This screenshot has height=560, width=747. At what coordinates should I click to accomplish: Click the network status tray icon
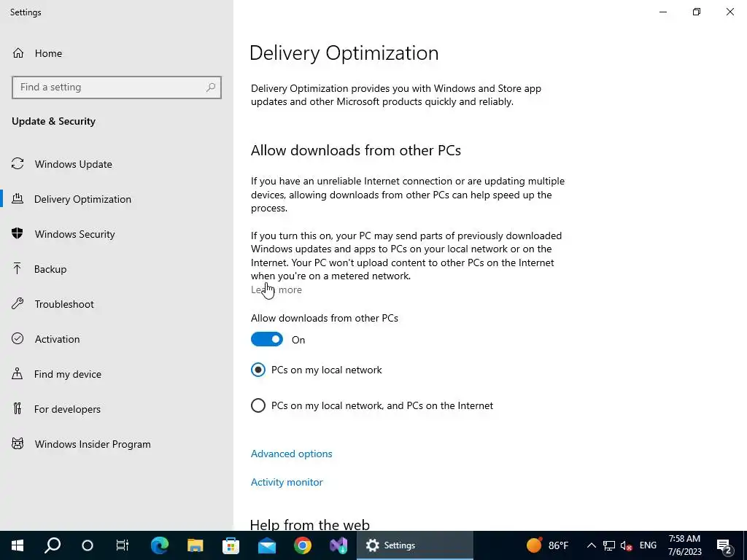(x=609, y=545)
